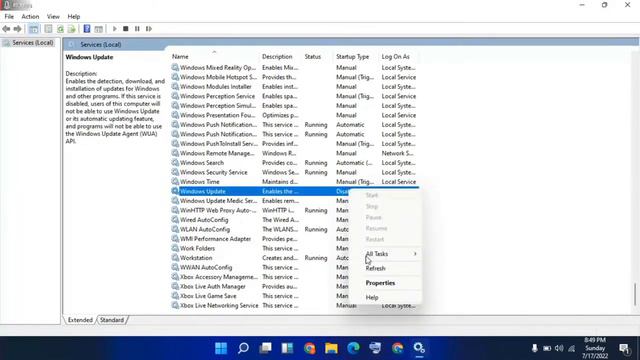Select the Windows Mixed Reality service row
This screenshot has height=360, width=640.
pos(294,68)
